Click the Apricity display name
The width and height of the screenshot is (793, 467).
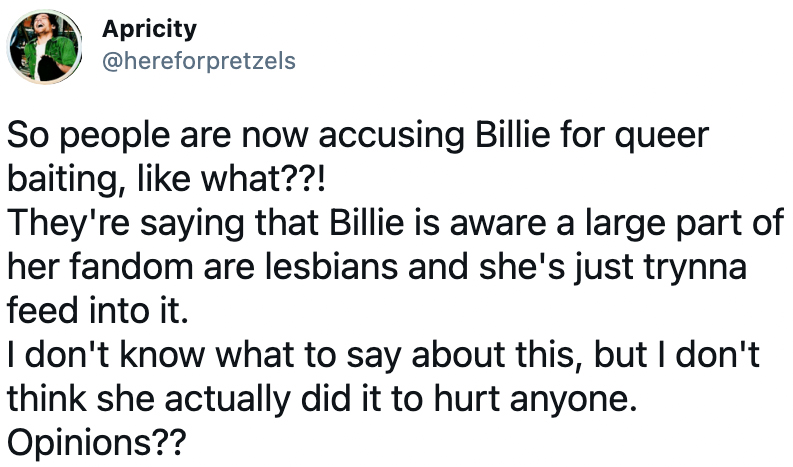point(149,29)
